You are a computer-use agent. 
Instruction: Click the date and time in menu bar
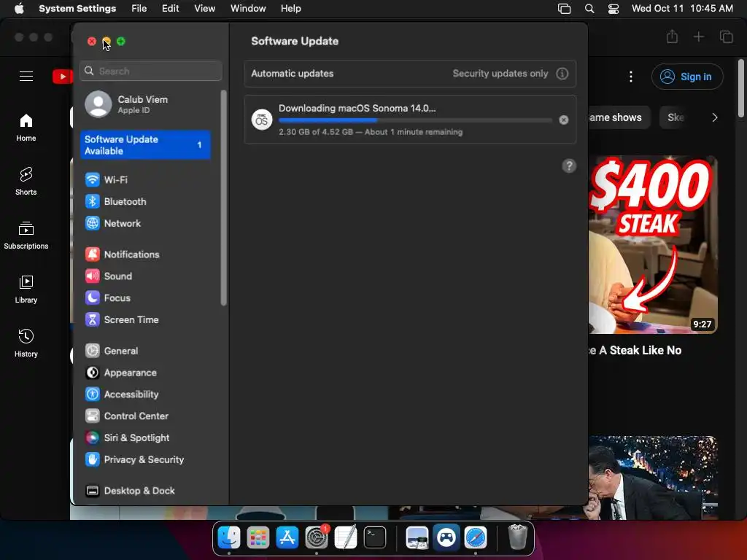point(682,9)
